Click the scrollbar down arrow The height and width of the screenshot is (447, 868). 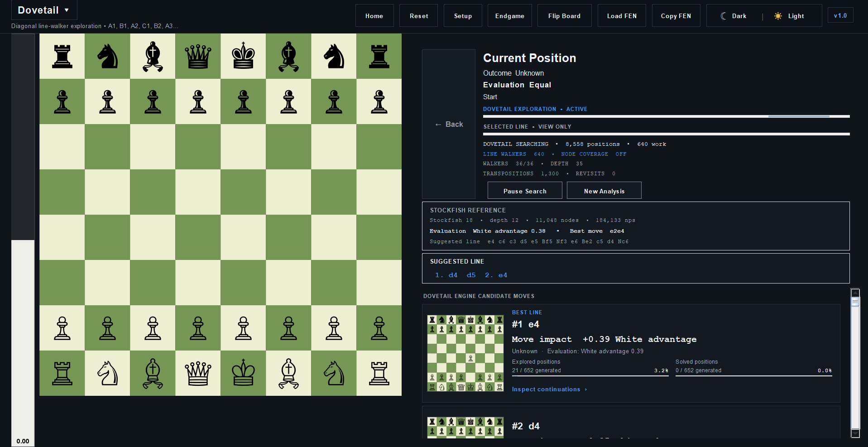pos(855,433)
